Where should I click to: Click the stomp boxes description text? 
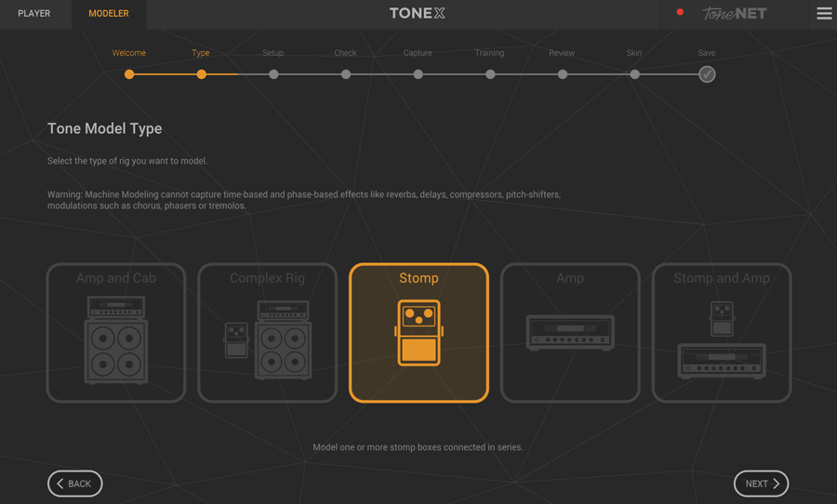pos(418,447)
